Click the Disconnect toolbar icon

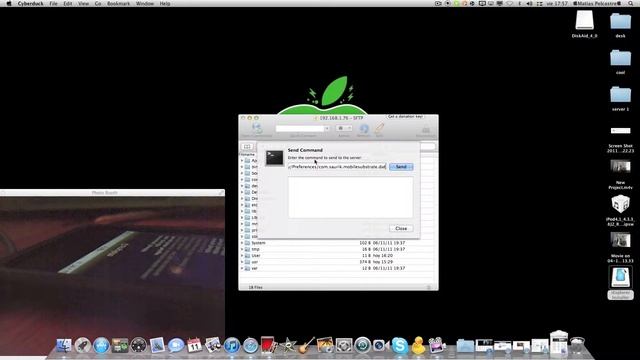click(426, 131)
